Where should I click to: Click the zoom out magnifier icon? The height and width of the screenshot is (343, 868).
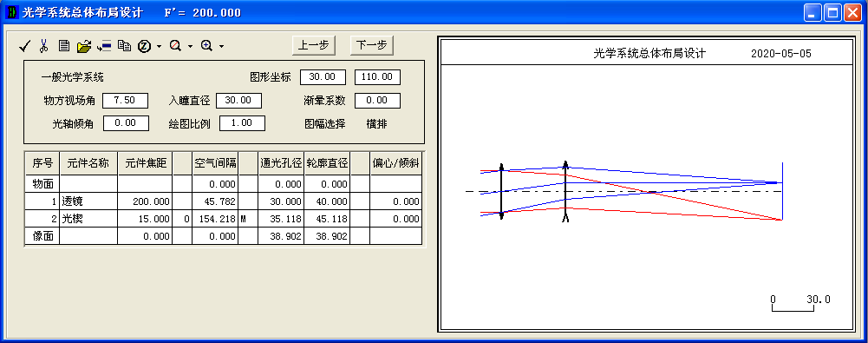(176, 47)
